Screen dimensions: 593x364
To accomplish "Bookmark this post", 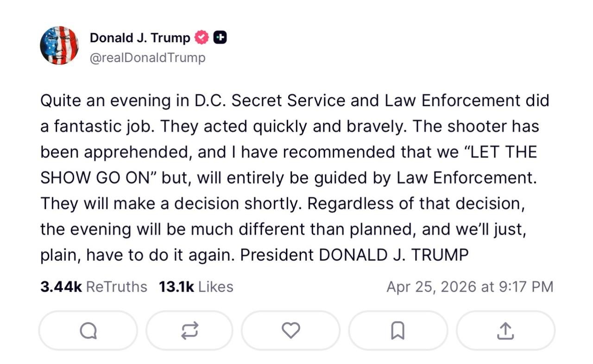I will click(x=398, y=330).
